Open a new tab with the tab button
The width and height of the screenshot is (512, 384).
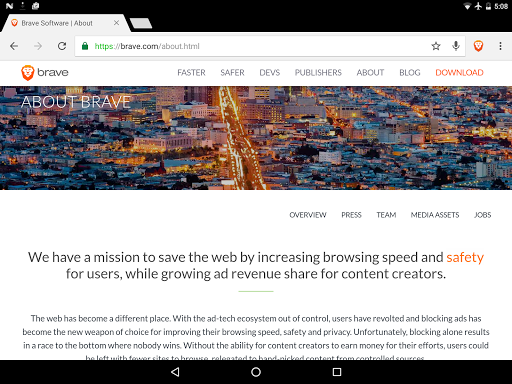click(141, 23)
